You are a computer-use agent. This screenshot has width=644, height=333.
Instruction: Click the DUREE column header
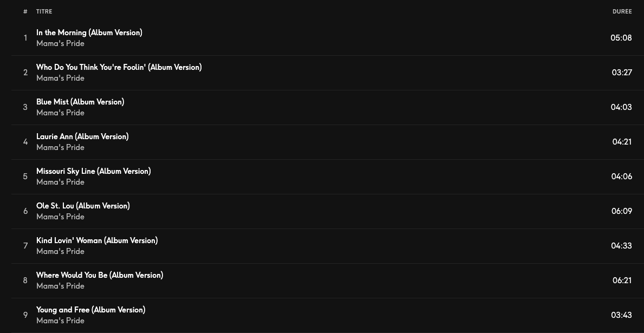[x=622, y=11]
